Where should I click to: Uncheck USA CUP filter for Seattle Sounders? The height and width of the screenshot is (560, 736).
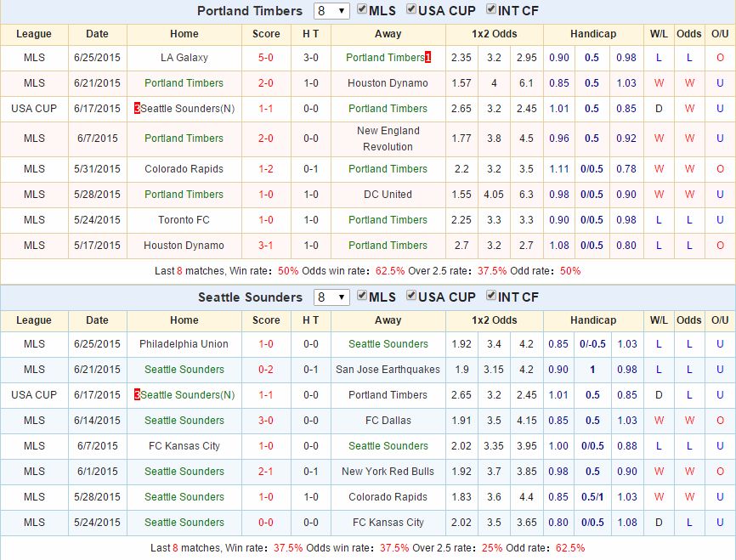[x=411, y=295]
